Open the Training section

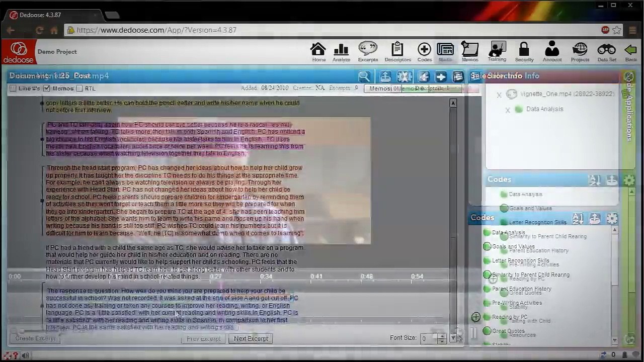tap(497, 52)
